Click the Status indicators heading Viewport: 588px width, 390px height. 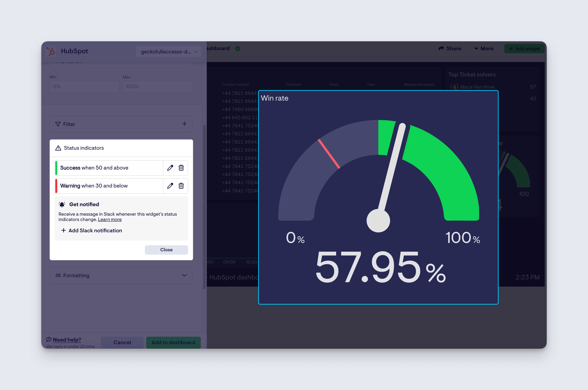point(84,148)
